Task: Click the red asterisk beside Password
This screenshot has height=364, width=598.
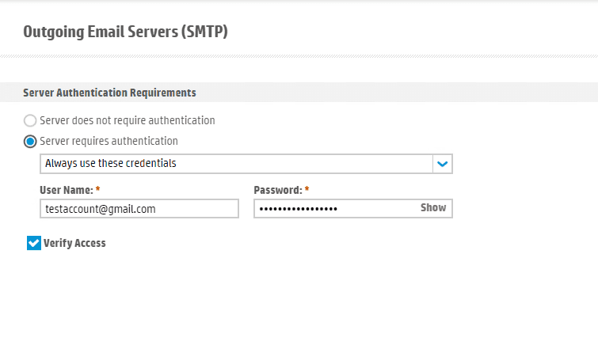Action: [307, 191]
